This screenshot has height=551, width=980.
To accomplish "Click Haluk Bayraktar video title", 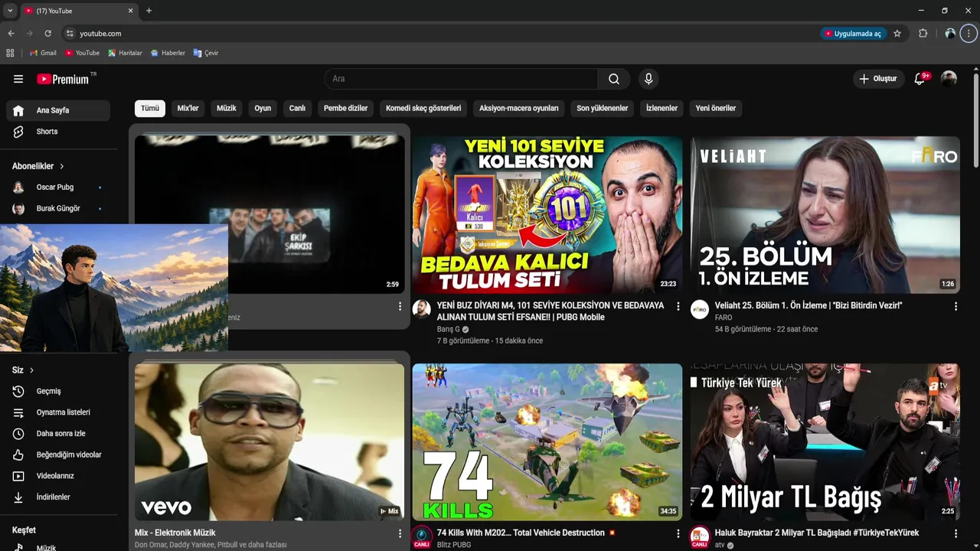I will [817, 533].
